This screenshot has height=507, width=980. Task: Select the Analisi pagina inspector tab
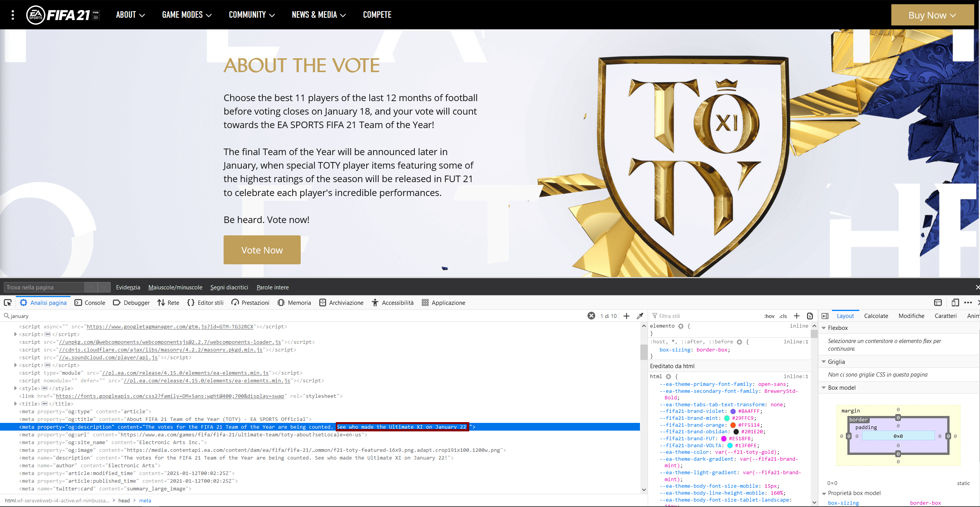[x=44, y=303]
